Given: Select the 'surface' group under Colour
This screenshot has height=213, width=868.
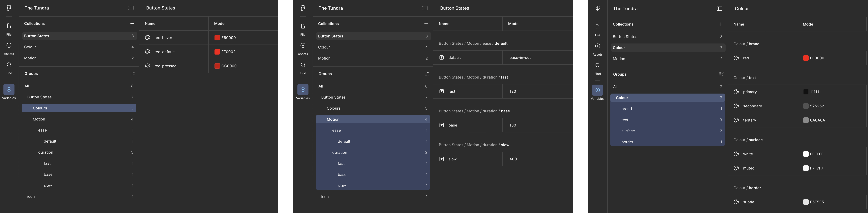Looking at the screenshot, I should [628, 131].
